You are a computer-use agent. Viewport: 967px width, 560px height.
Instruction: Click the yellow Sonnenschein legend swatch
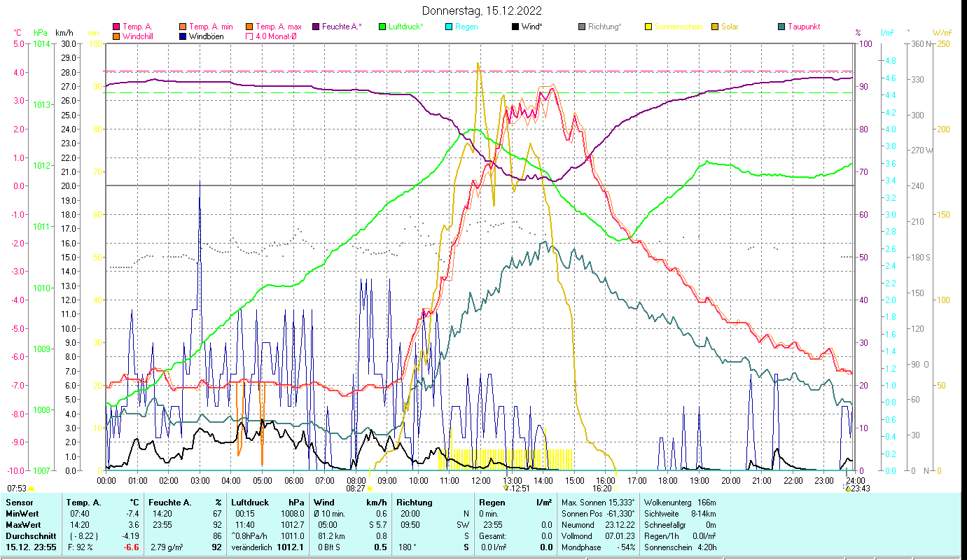tap(648, 27)
